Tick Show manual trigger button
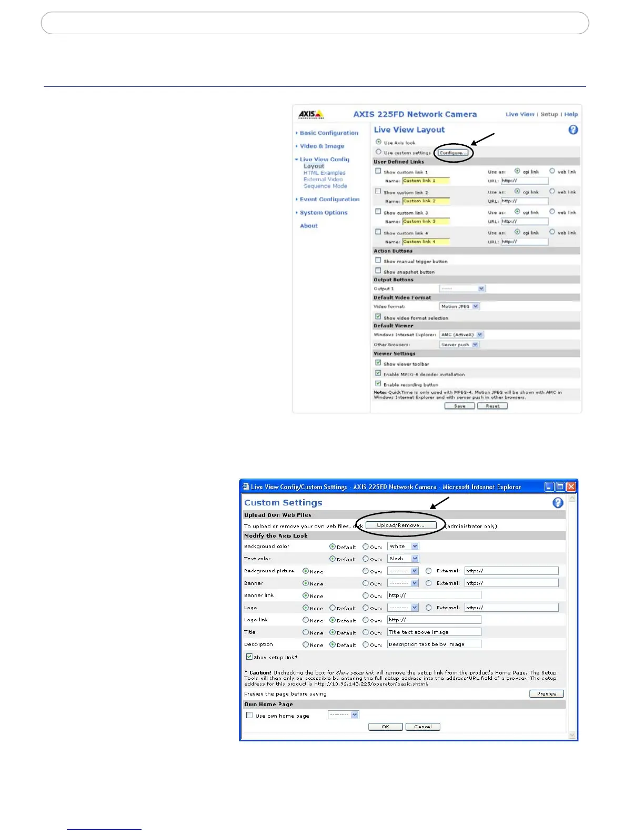 pyautogui.click(x=378, y=260)
